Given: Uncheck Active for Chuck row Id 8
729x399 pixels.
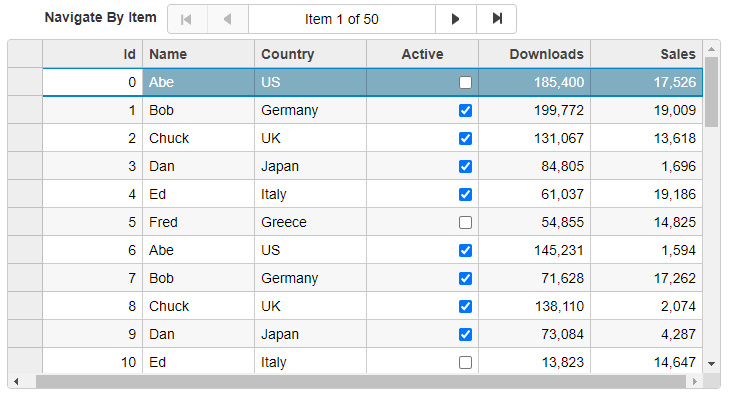Looking at the screenshot, I should pos(465,306).
